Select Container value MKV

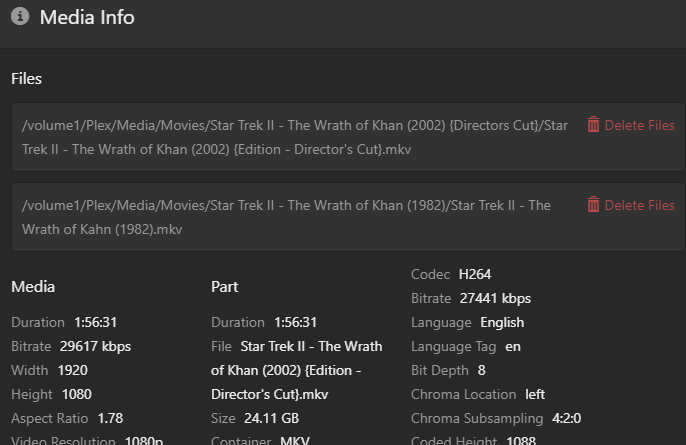click(295, 440)
